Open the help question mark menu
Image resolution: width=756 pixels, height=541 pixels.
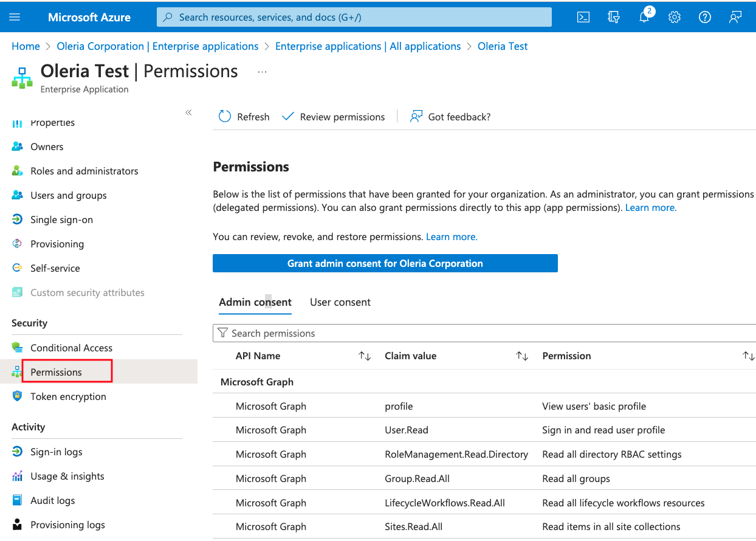pyautogui.click(x=704, y=16)
